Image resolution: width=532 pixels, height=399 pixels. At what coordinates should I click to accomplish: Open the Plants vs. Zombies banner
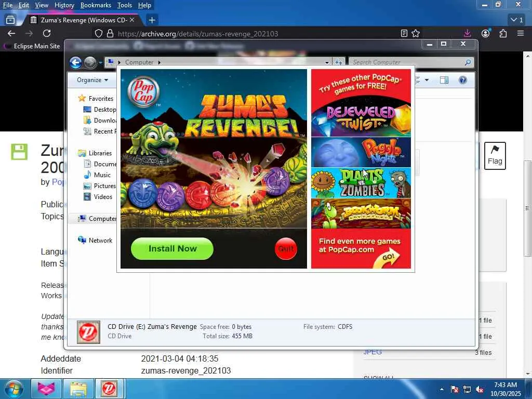361,183
